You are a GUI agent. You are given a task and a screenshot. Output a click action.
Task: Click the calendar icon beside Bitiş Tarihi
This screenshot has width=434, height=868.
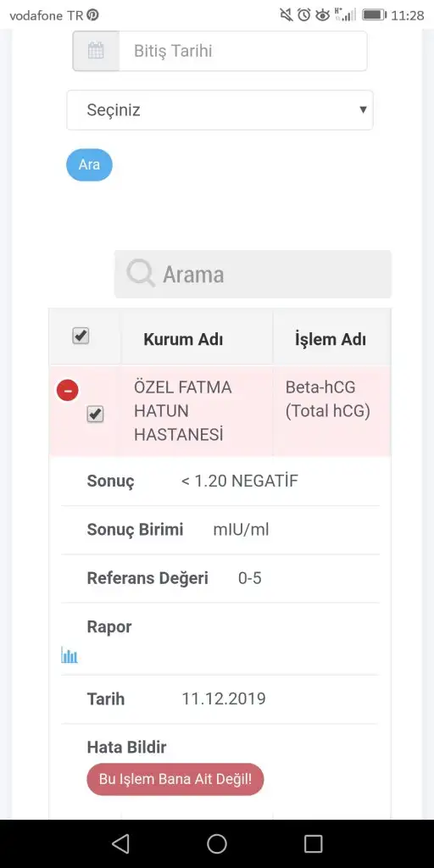96,51
